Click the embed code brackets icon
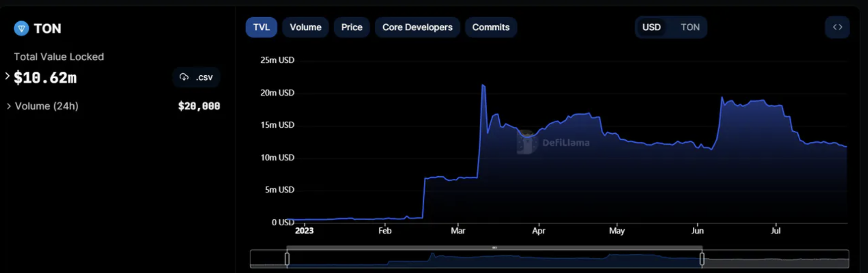The image size is (868, 273). point(837,27)
